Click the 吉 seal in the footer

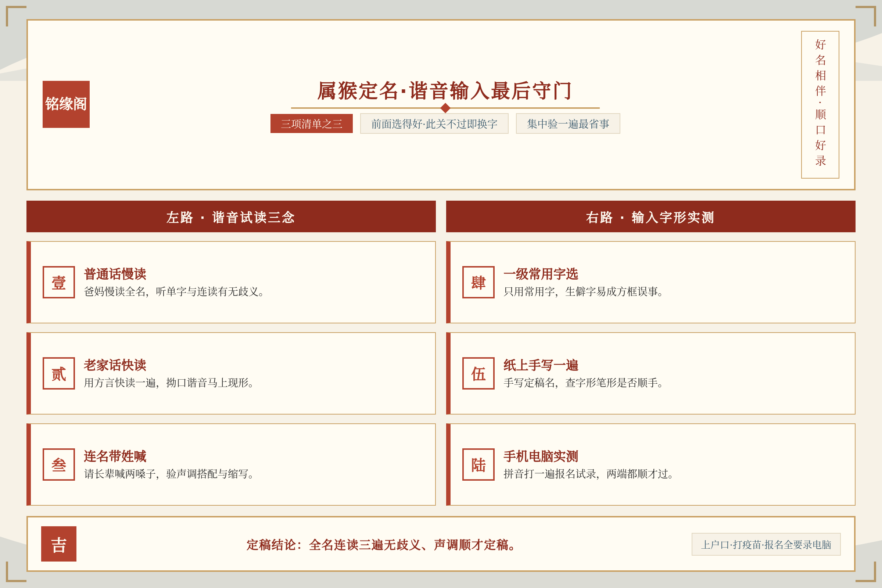point(59,544)
